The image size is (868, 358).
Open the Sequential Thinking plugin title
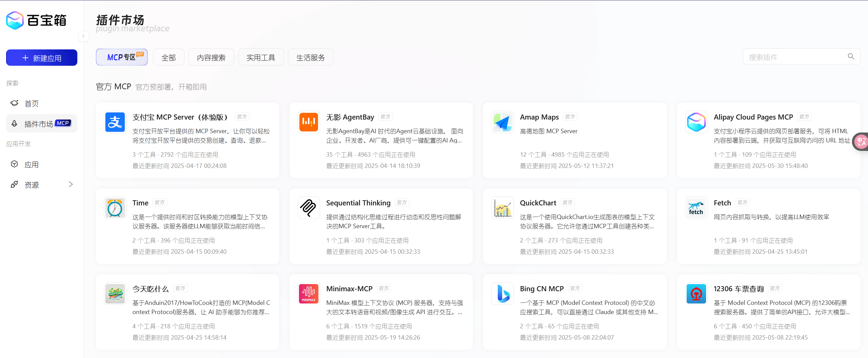point(358,203)
